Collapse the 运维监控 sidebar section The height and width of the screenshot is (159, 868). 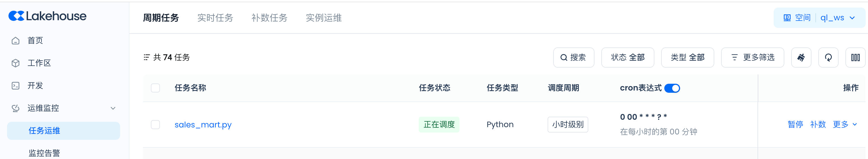113,108
